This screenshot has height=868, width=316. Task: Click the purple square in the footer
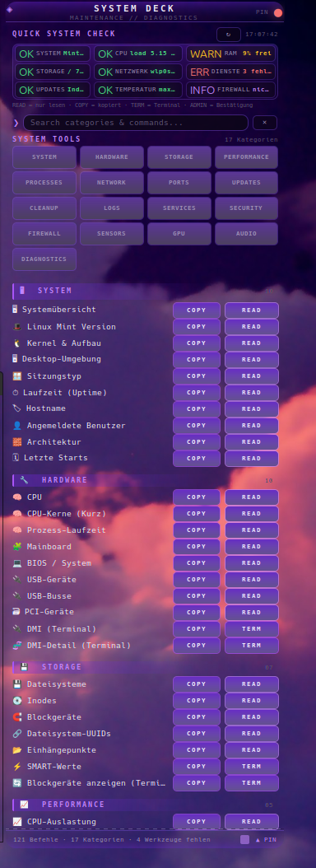pos(244,840)
